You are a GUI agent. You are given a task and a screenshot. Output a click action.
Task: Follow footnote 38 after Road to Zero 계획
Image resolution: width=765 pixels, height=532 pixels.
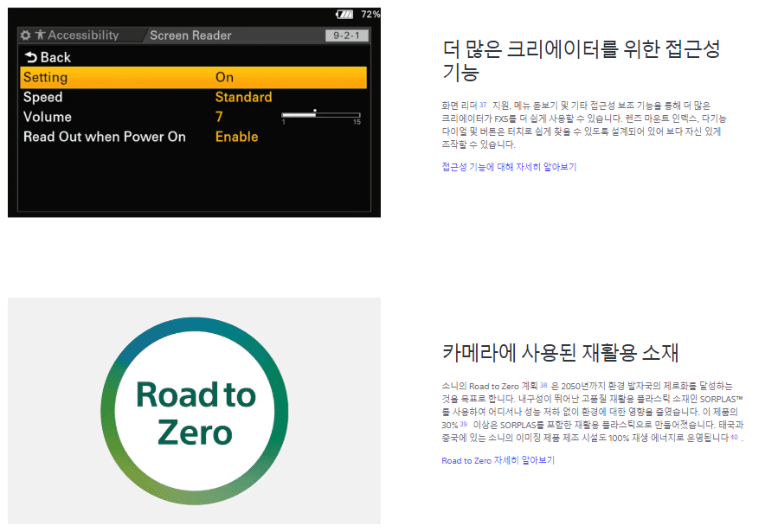point(543,385)
